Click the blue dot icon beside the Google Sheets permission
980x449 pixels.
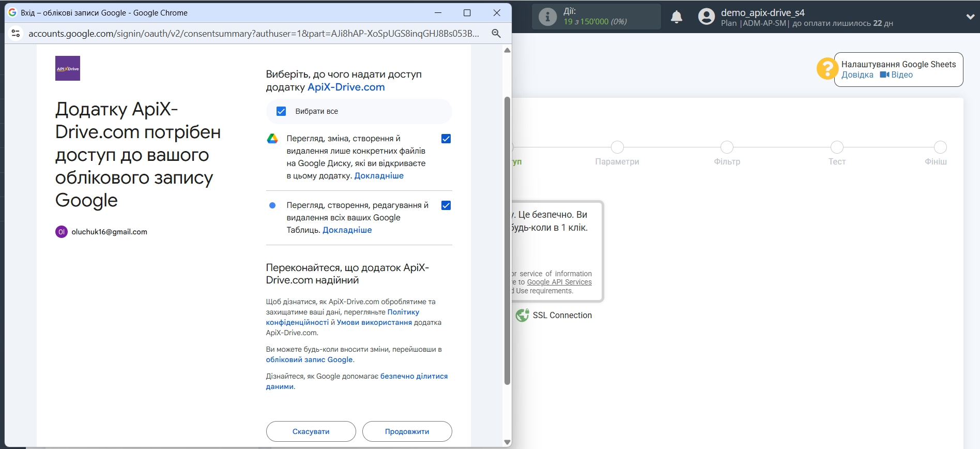click(272, 205)
